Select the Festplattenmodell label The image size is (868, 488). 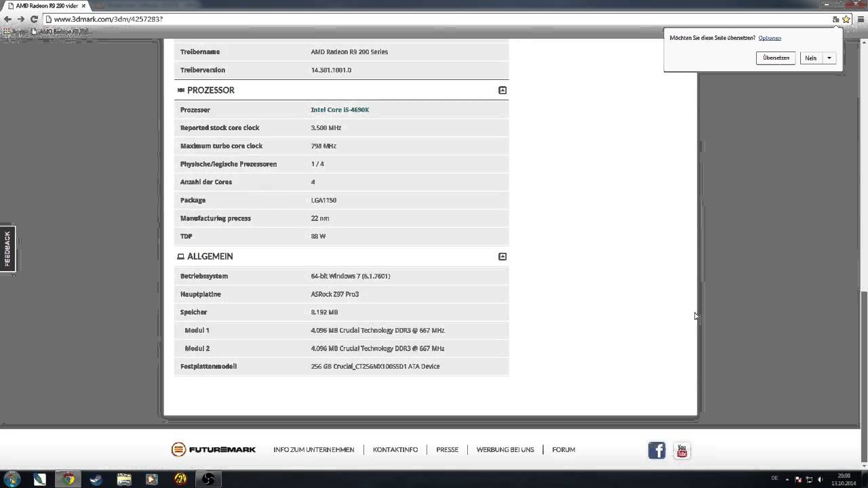pos(208,366)
